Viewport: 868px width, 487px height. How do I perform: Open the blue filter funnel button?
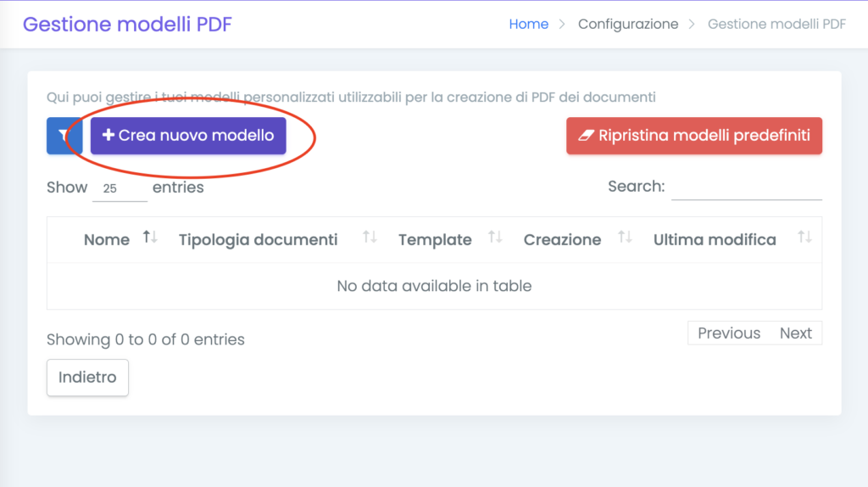pos(63,136)
